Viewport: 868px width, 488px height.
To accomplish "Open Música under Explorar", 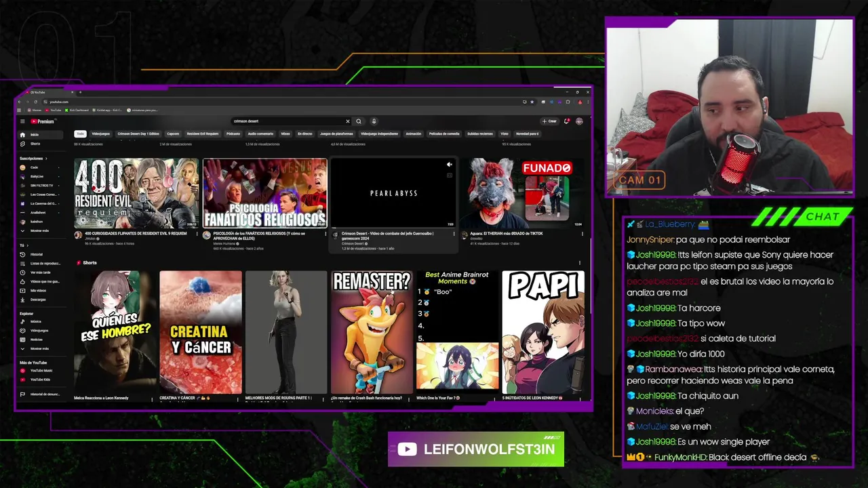I will coord(41,321).
